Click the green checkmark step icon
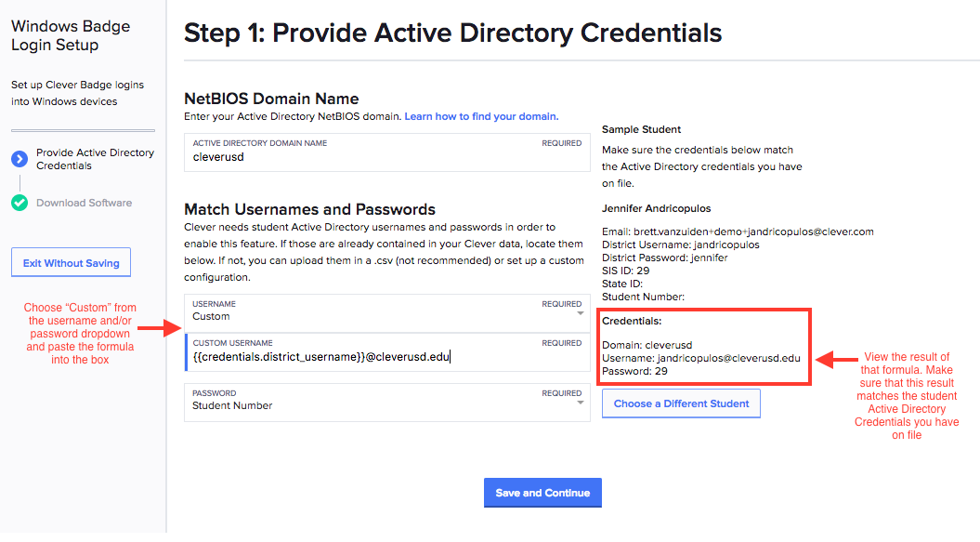The image size is (980, 542). point(20,203)
